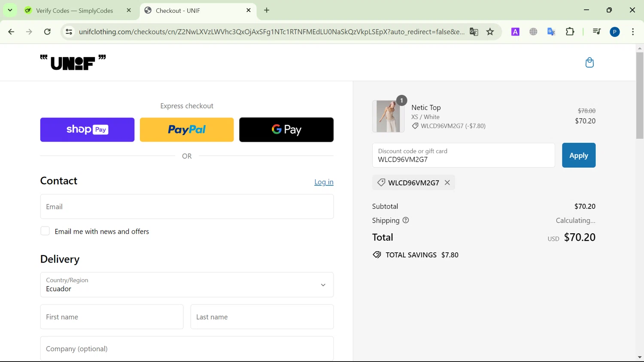Viewport: 644px width, 362px height.
Task: Click the Netic Top product thumbnail
Action: [388, 116]
